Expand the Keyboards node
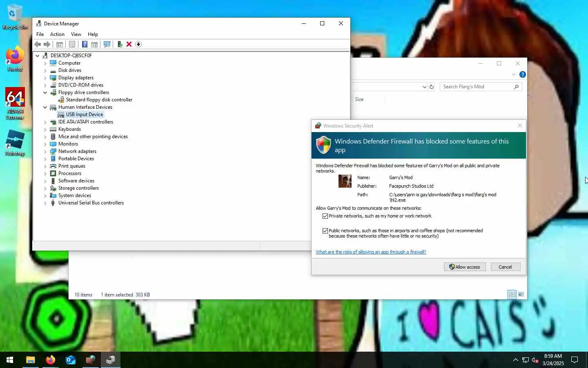 pyautogui.click(x=45, y=130)
